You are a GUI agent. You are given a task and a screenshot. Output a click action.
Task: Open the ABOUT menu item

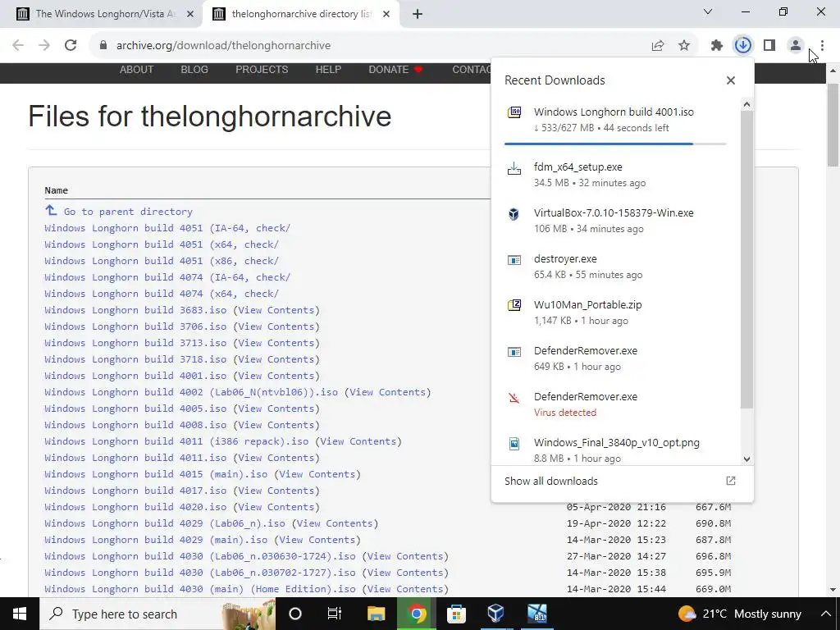(x=137, y=70)
